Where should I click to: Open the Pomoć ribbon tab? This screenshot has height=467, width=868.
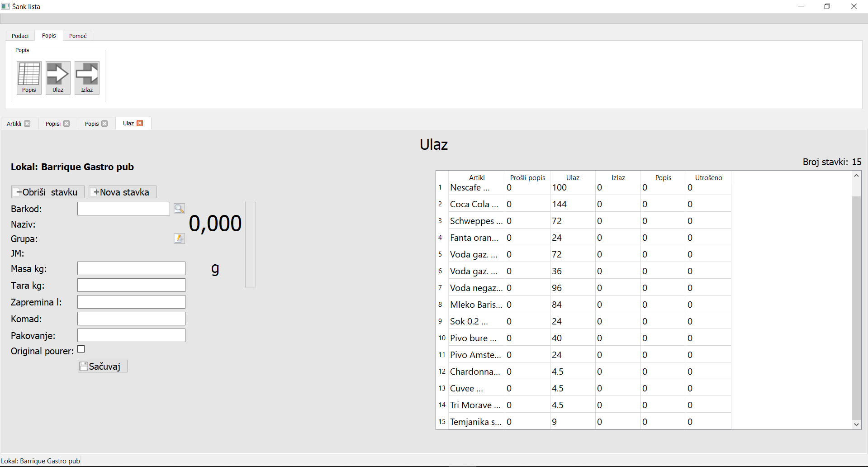coord(78,36)
